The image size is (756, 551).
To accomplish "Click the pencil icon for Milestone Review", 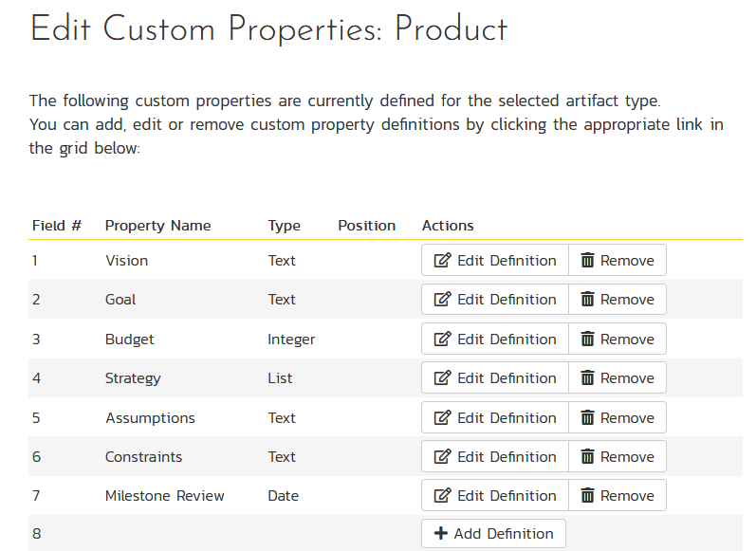I will [x=442, y=496].
